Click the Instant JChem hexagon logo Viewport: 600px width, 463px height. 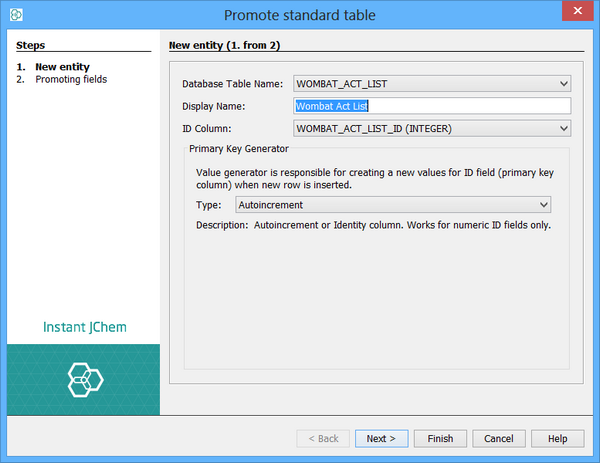point(84,379)
